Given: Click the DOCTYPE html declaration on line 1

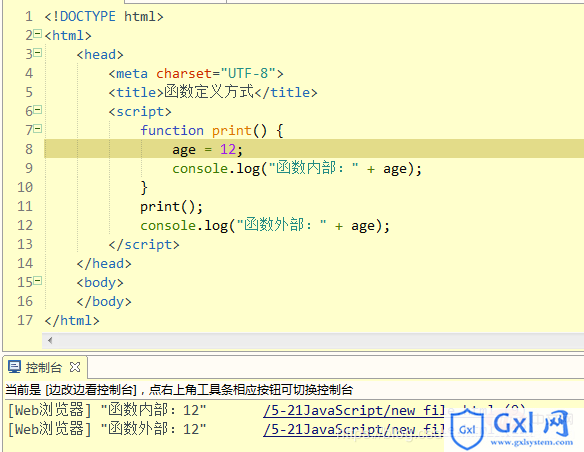Looking at the screenshot, I should 104,16.
